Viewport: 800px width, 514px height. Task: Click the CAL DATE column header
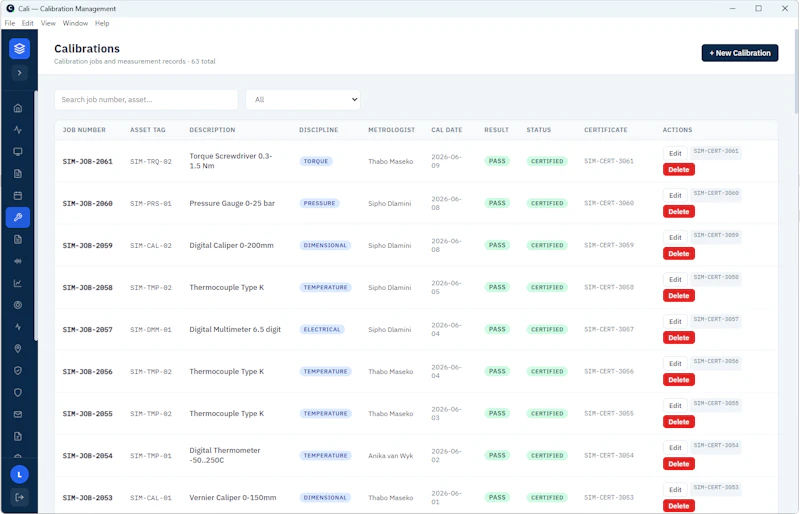(446, 130)
